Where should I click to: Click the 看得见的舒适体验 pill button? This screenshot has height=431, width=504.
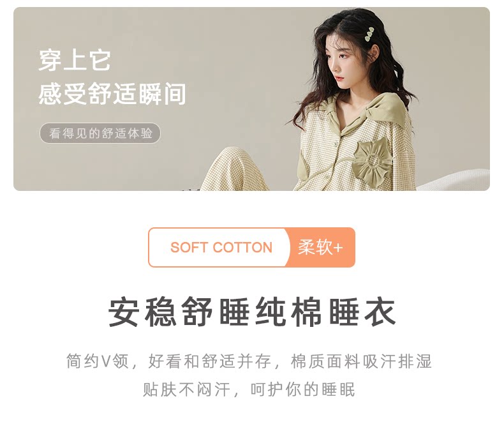(100, 133)
